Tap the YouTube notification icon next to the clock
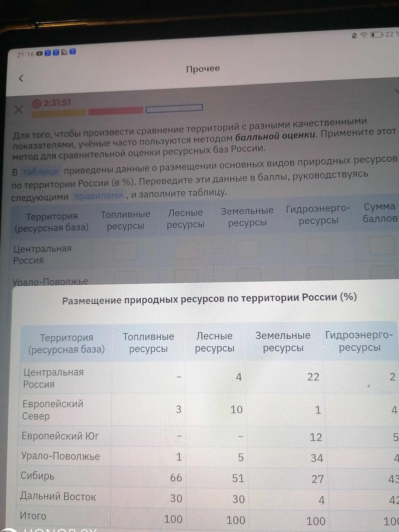The image size is (399, 532). pyautogui.click(x=39, y=54)
